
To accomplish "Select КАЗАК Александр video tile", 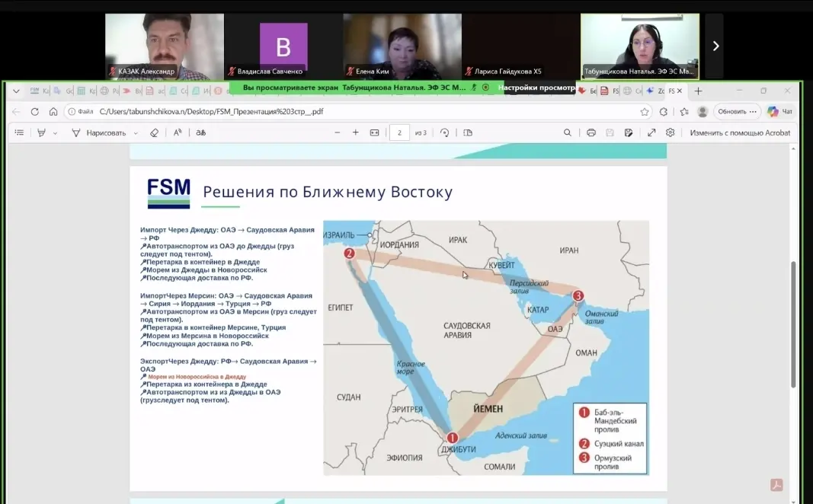I will [165, 46].
